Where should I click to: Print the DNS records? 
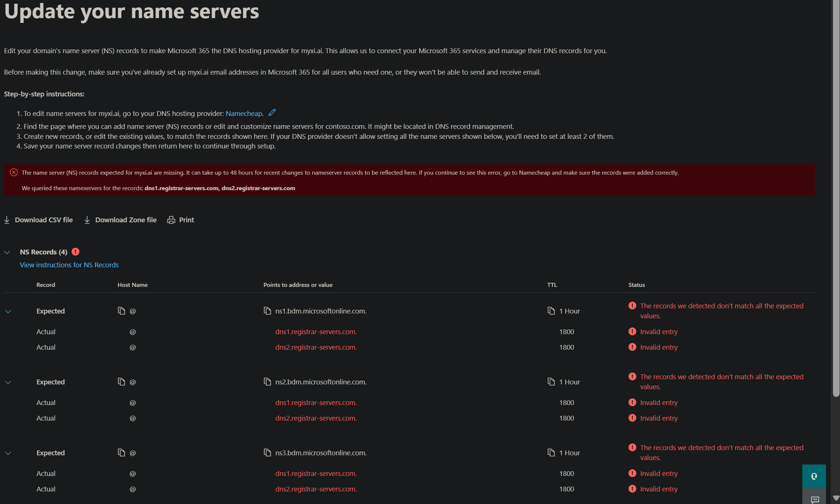tap(181, 220)
